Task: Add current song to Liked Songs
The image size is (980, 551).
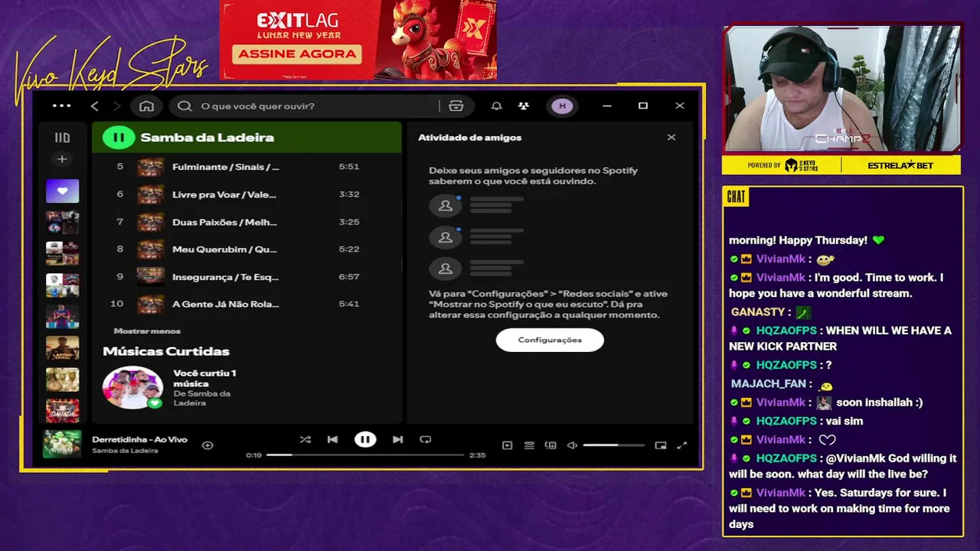Action: [x=207, y=445]
